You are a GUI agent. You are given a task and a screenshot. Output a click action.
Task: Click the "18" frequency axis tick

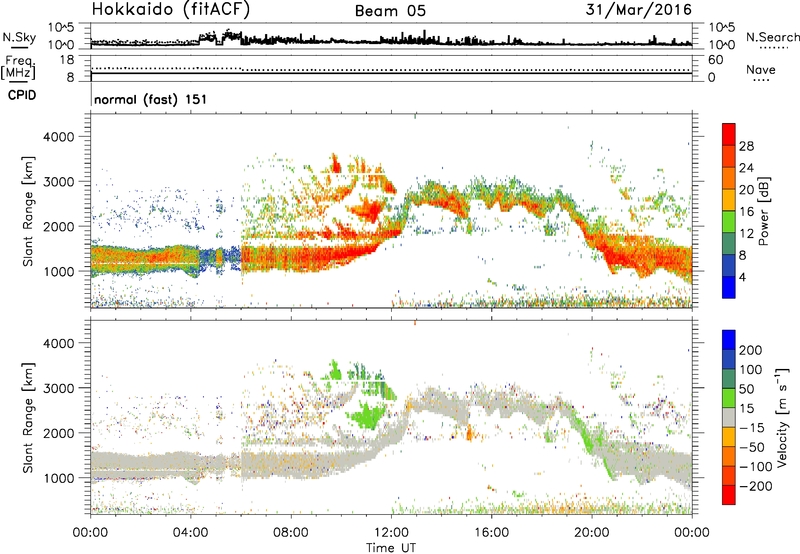pyautogui.click(x=67, y=60)
